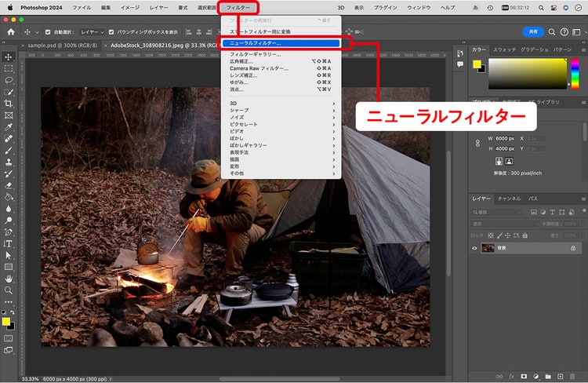Toggle the link width and height icon
This screenshot has height=383, width=588.
[477, 144]
